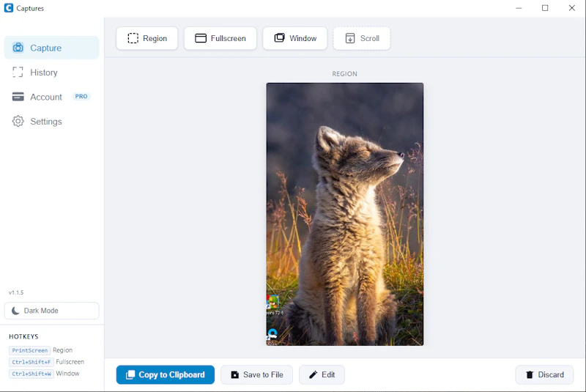The width and height of the screenshot is (586, 392).
Task: Maximize the Captures window
Action: tap(545, 8)
